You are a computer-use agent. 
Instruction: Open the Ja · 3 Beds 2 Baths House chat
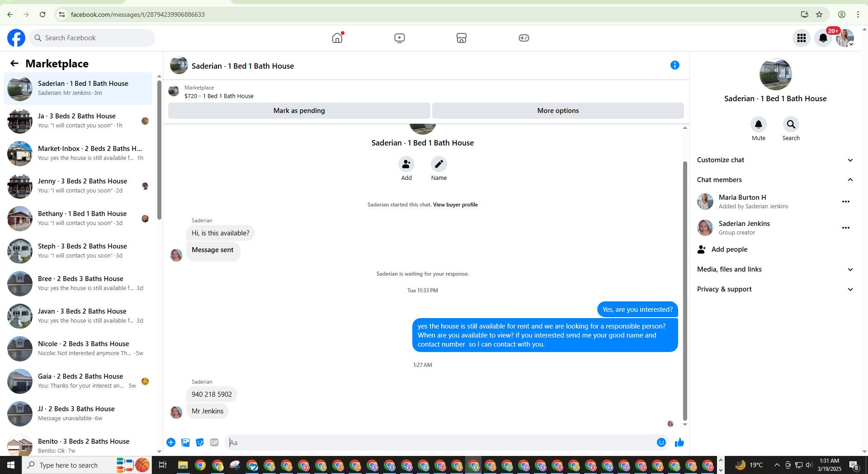pyautogui.click(x=78, y=121)
